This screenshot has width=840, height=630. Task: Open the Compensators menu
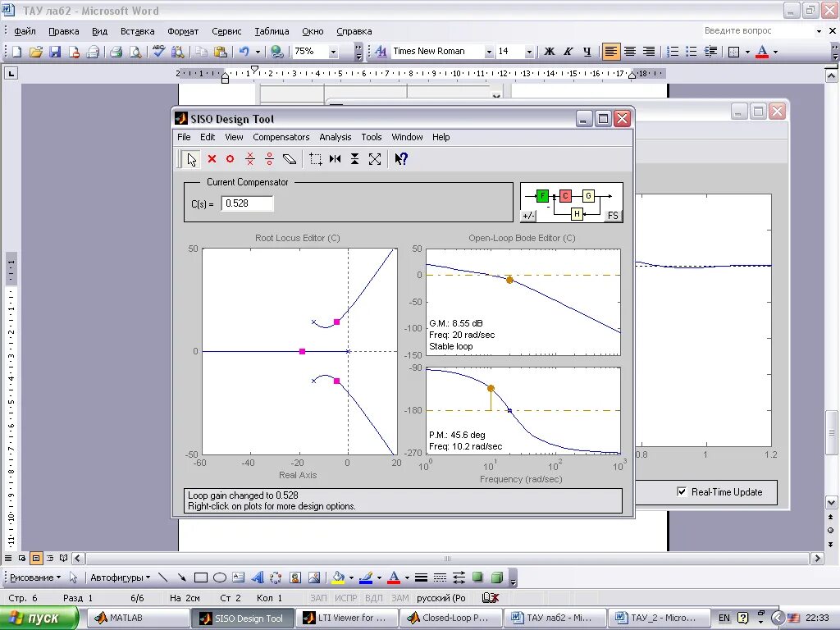pyautogui.click(x=281, y=137)
